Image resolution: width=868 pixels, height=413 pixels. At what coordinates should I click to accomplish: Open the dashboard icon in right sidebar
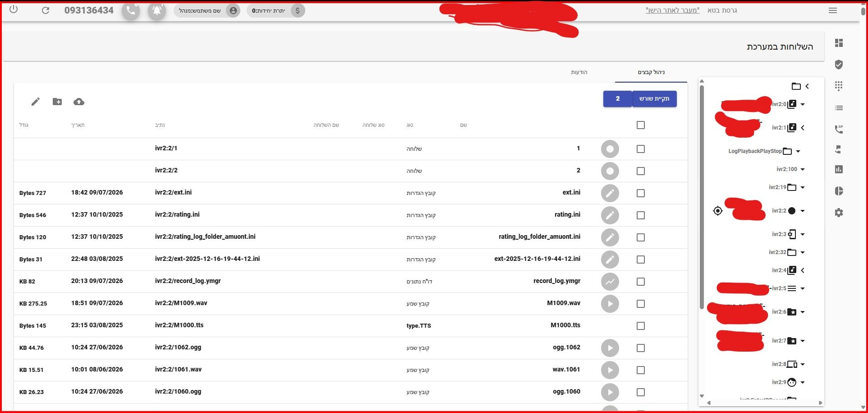[839, 43]
